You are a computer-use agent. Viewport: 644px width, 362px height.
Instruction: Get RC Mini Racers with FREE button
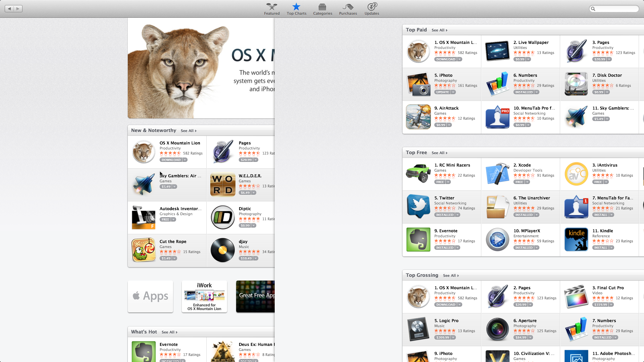point(440,182)
